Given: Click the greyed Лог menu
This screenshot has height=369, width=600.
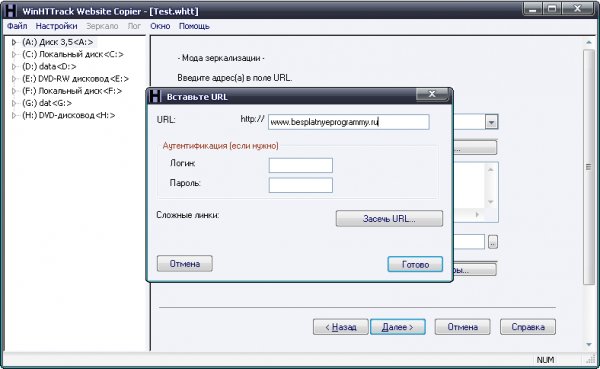Looking at the screenshot, I should pos(134,26).
